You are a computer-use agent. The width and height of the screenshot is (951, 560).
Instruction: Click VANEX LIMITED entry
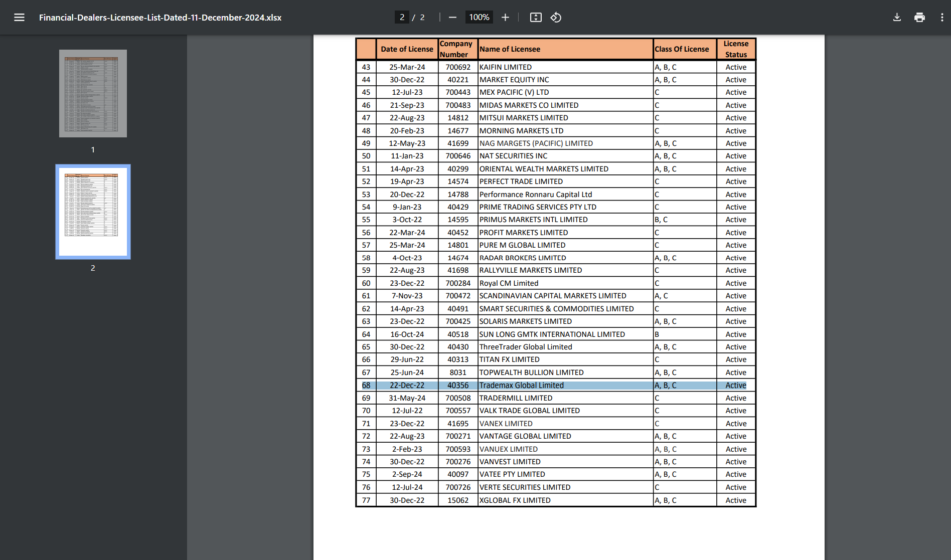[506, 424]
